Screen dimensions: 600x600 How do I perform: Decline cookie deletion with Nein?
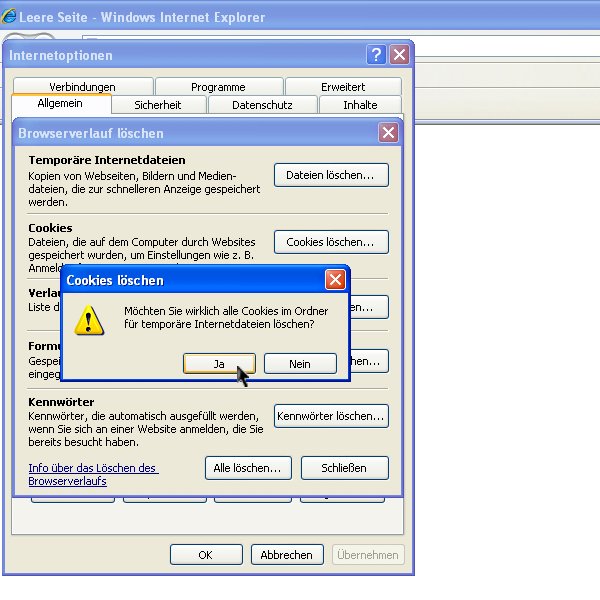(300, 364)
